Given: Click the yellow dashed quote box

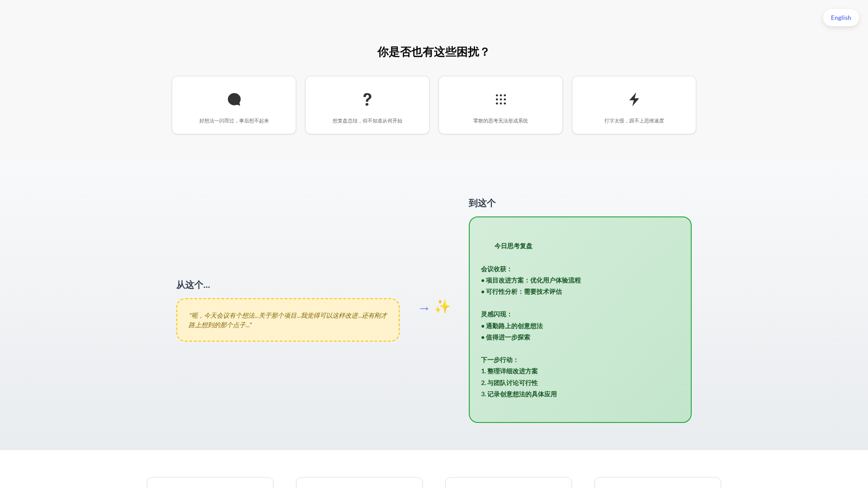Looking at the screenshot, I should (x=288, y=320).
